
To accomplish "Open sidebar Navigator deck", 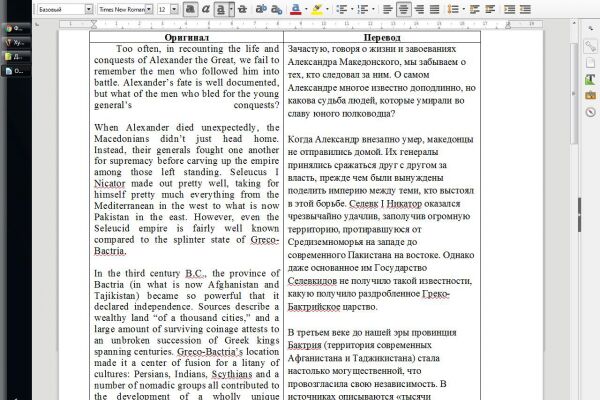I will 590,112.
